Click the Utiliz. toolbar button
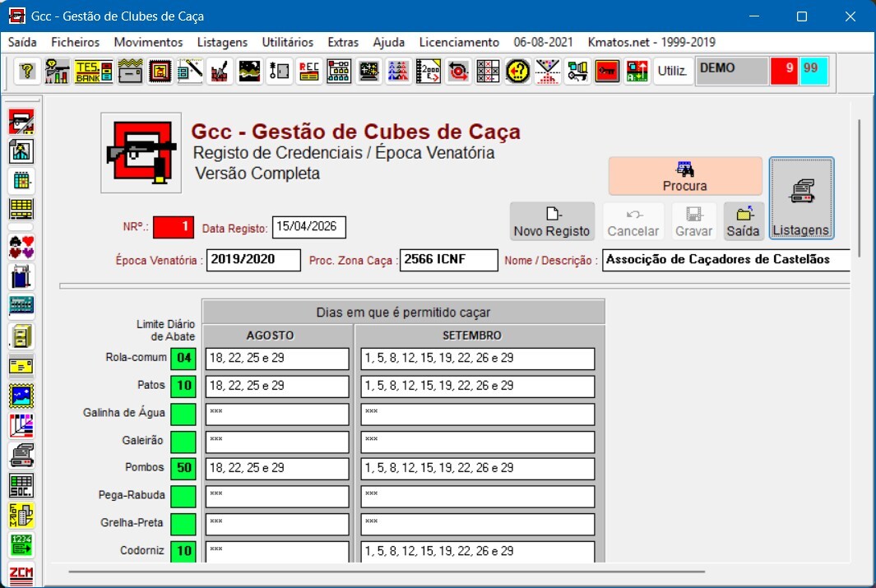Image resolution: width=876 pixels, height=588 pixels. click(x=672, y=72)
